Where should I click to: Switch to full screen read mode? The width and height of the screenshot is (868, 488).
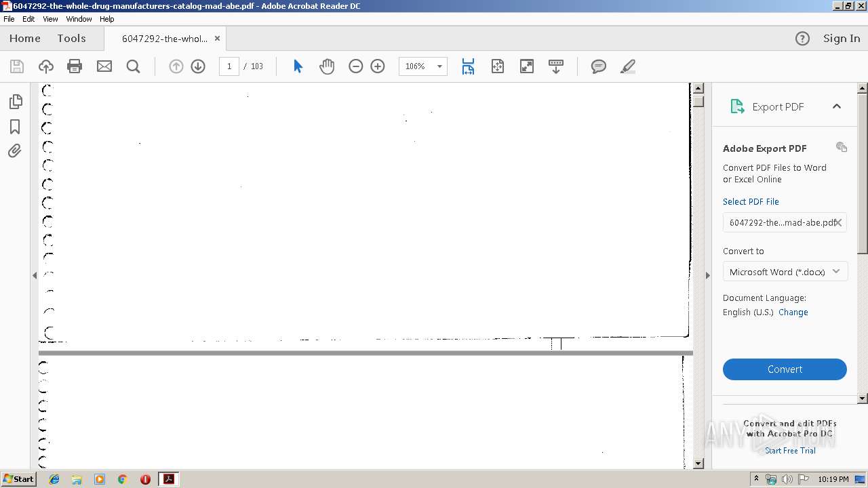click(x=527, y=66)
